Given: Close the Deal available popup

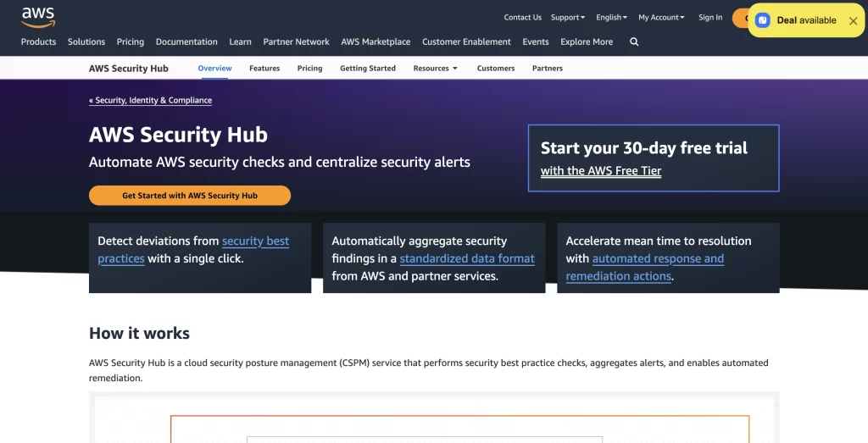Looking at the screenshot, I should point(853,20).
